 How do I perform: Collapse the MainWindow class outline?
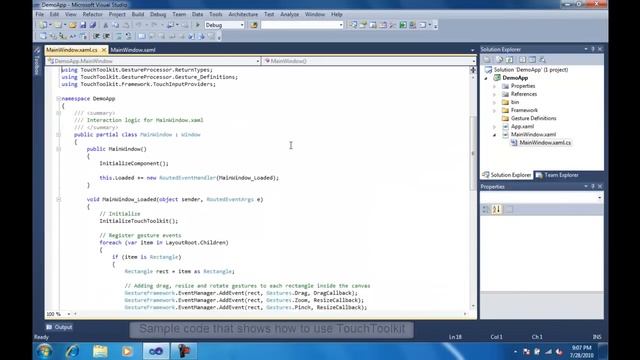pyautogui.click(x=58, y=135)
